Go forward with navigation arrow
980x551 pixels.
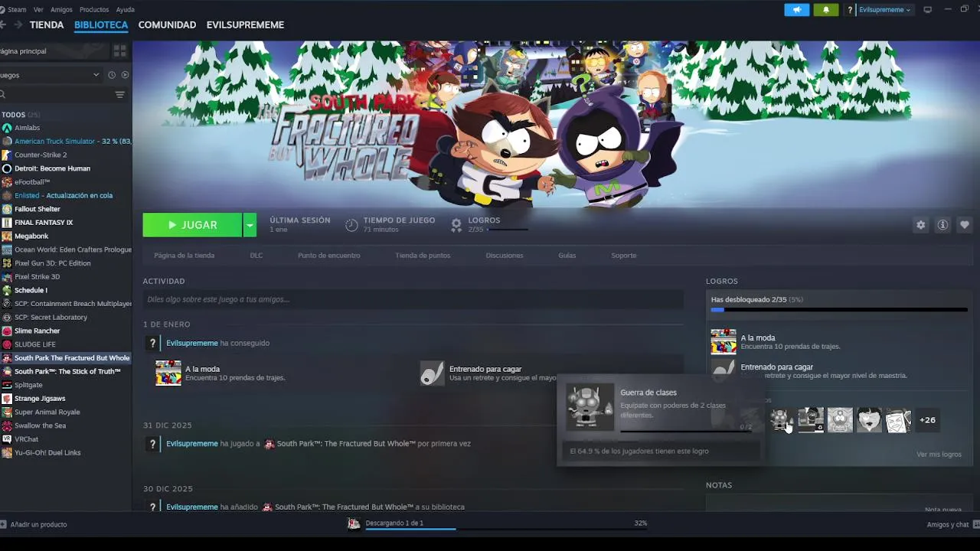[x=18, y=24]
